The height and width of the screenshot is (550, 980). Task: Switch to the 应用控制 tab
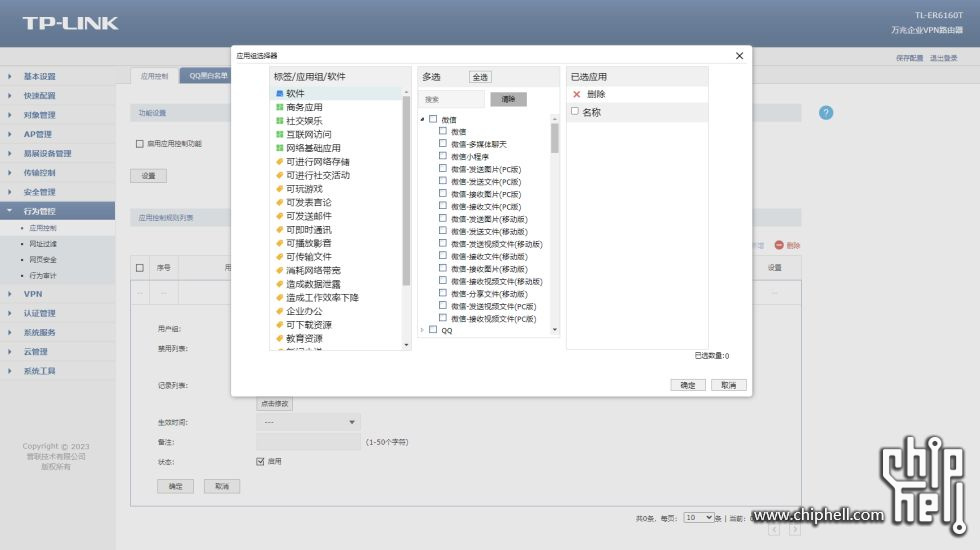point(154,76)
